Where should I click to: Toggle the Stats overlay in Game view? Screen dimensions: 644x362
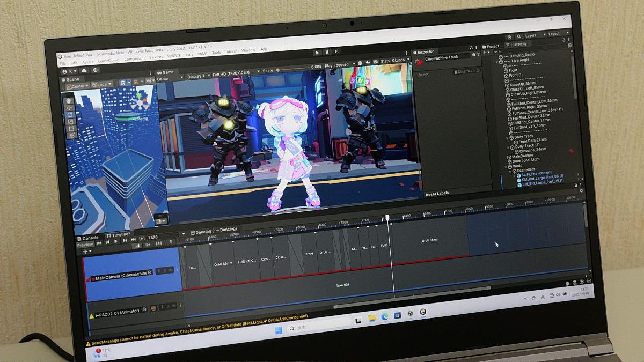[385, 61]
